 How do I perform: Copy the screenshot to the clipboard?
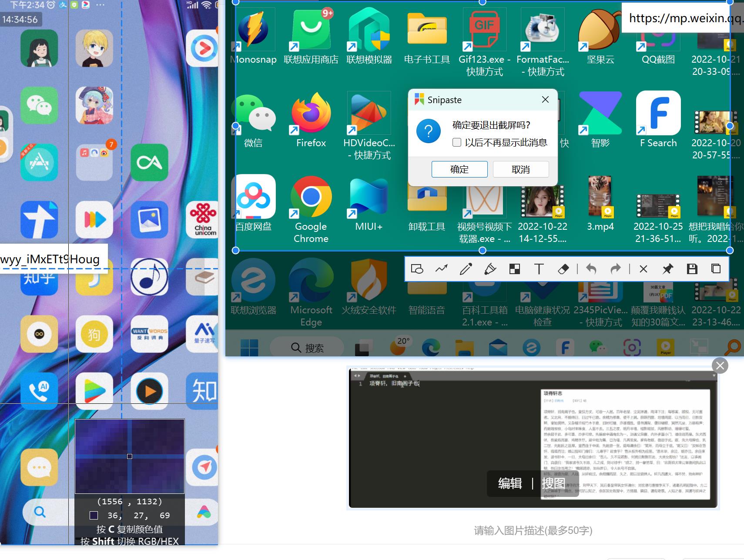716,269
